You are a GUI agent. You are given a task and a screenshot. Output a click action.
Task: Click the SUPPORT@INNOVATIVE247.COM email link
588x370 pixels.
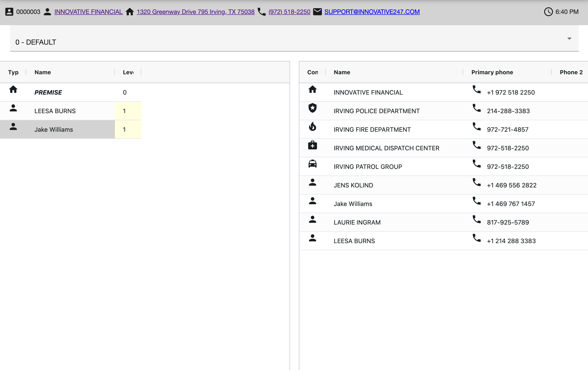372,12
